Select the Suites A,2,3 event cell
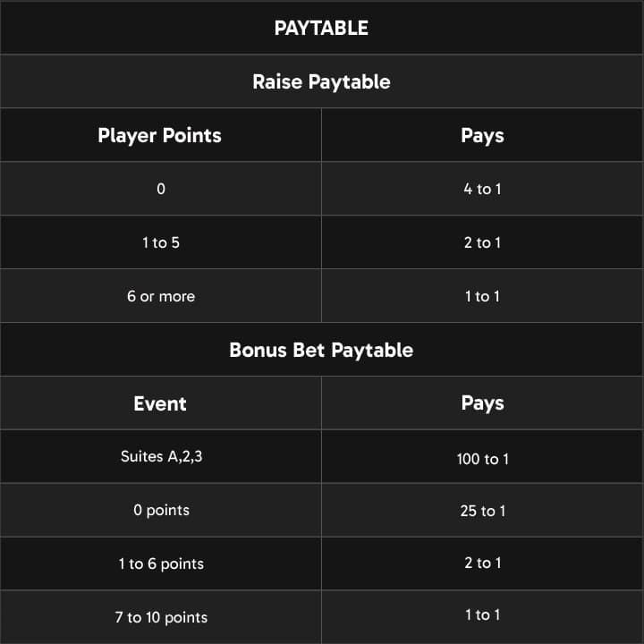 pos(160,456)
